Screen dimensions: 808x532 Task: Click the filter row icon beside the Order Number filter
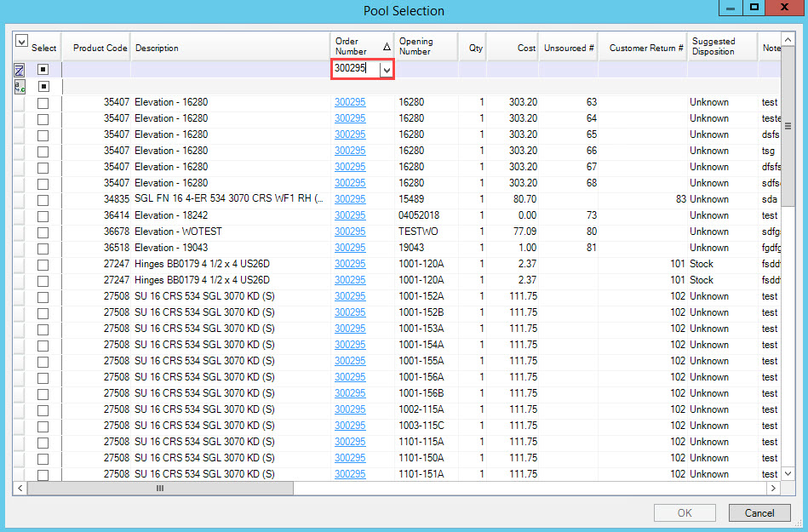tap(19, 70)
